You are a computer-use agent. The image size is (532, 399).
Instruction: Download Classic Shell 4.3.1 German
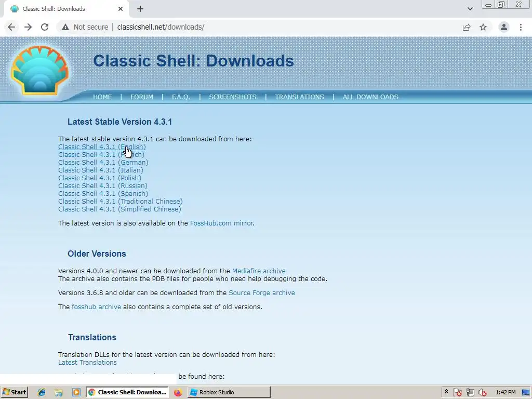pyautogui.click(x=103, y=162)
